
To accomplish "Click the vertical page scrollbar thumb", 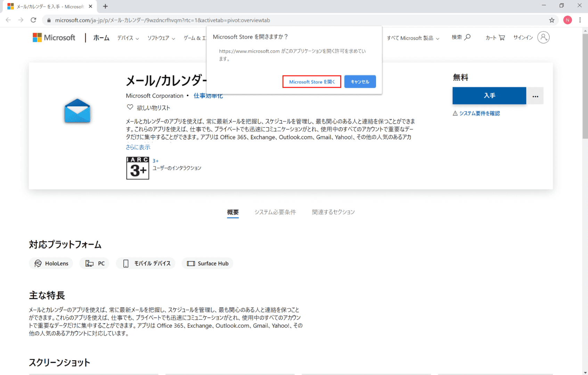I will (x=585, y=86).
